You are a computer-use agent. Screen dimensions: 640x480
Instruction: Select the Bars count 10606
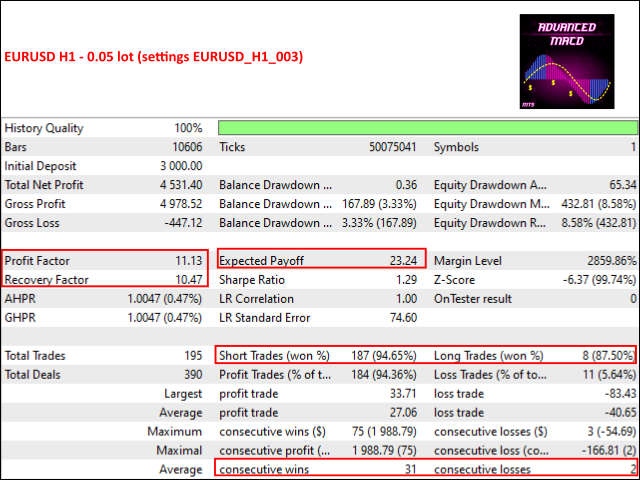[x=186, y=147]
